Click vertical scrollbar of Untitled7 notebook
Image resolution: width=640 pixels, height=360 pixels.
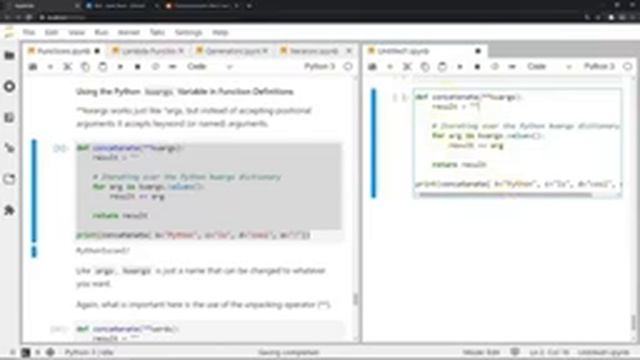[633, 322]
